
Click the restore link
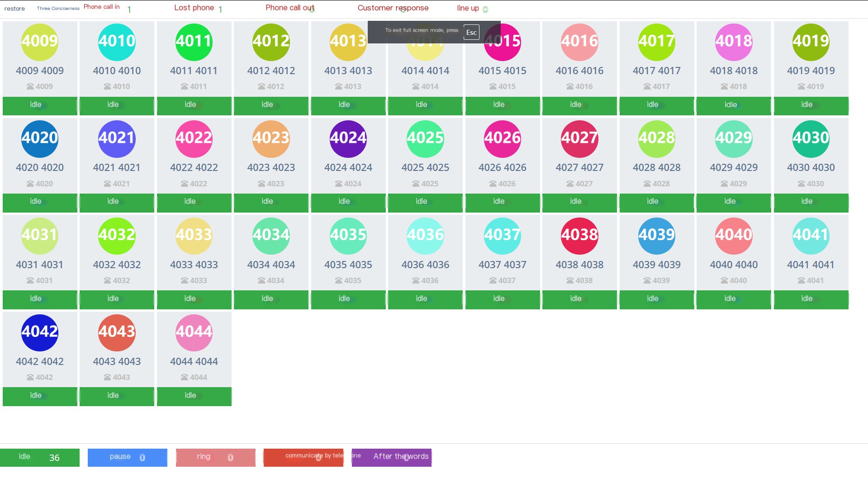tap(14, 9)
